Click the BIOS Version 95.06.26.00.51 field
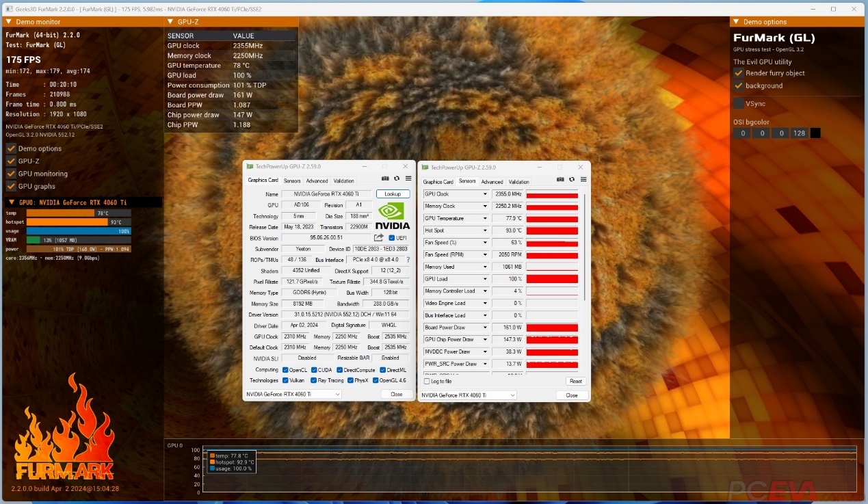Viewport: 868px width, 504px height. [x=326, y=238]
